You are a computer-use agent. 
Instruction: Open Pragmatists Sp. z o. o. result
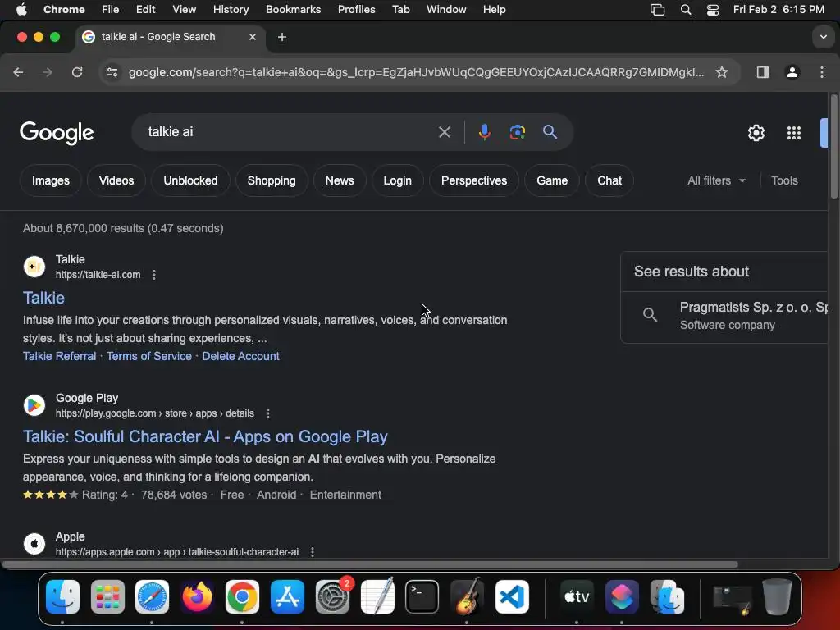click(x=724, y=316)
